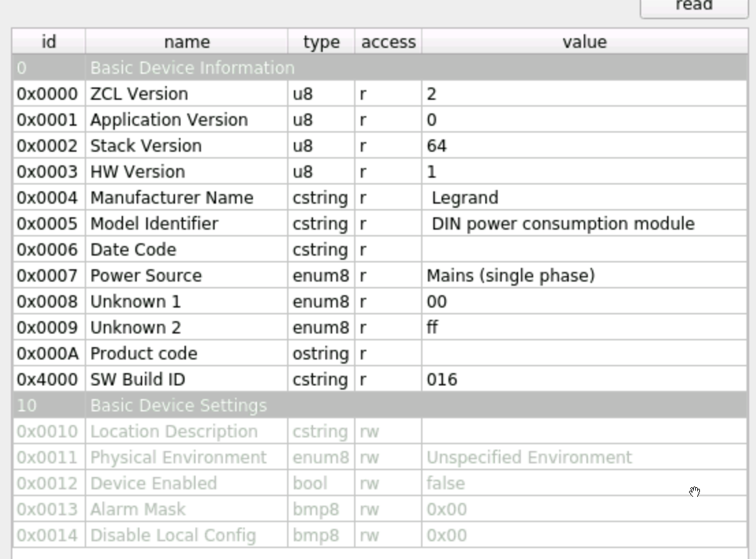Click the id cell 0x4000
The height and width of the screenshot is (559, 756).
point(49,380)
